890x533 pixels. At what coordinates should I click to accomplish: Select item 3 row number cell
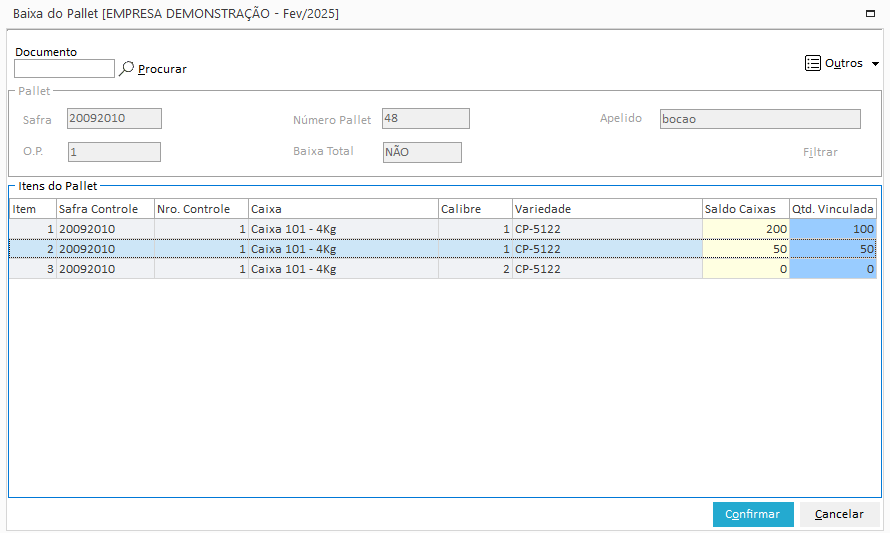tap(33, 269)
